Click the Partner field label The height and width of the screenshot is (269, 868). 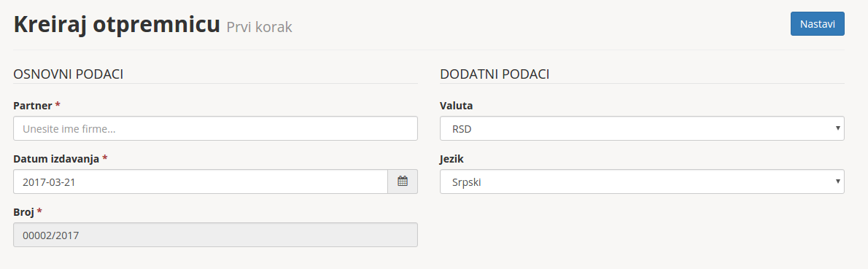point(33,105)
